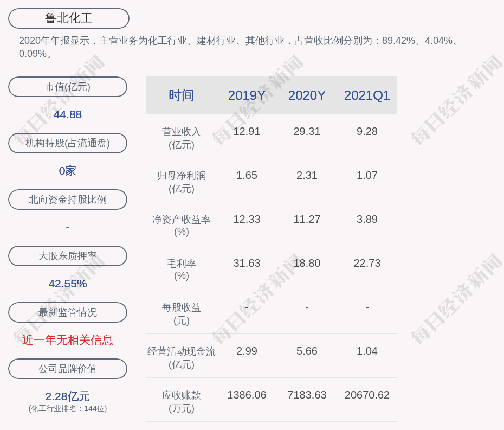Click the 2020Y net profit 2.31

point(307,175)
